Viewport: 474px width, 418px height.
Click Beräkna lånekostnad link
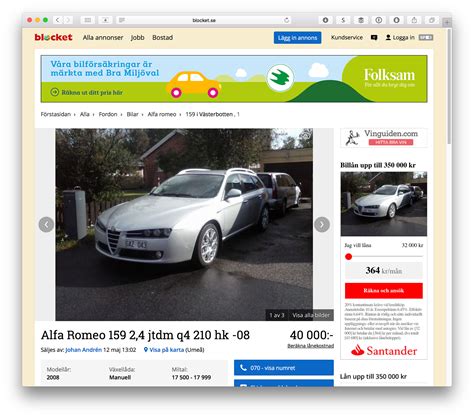(310, 346)
